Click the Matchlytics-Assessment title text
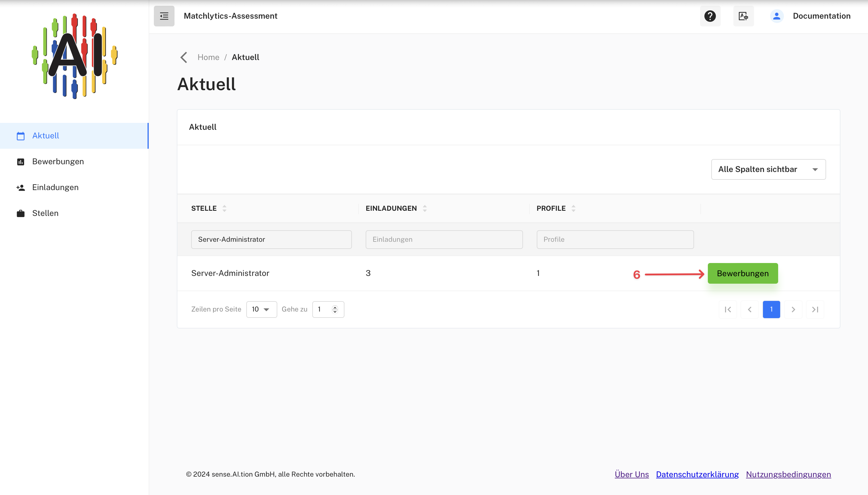 coord(230,16)
